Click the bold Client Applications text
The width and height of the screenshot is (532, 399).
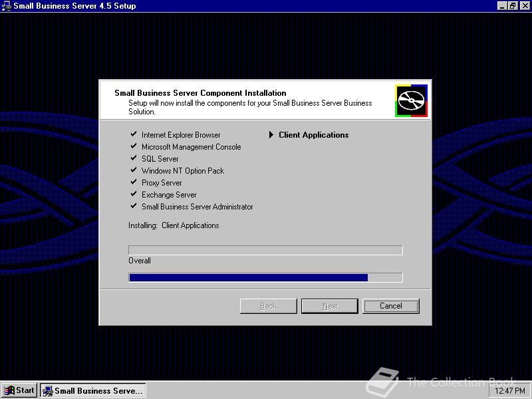313,135
